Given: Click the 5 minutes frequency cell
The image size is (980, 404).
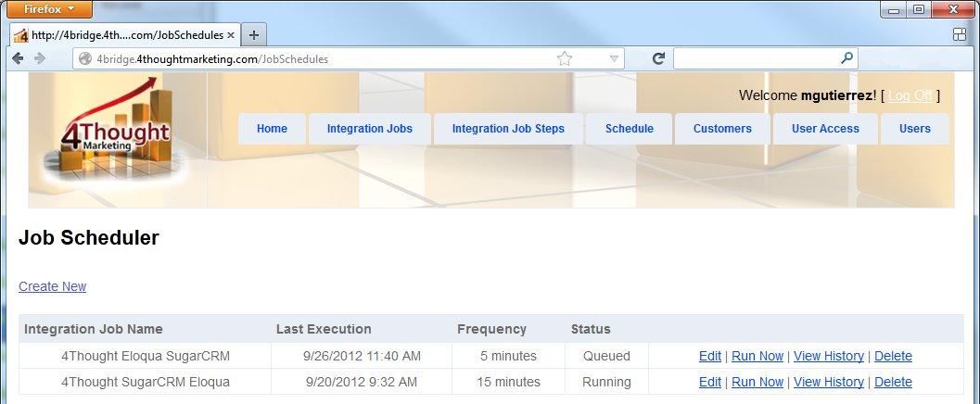Looking at the screenshot, I should [x=508, y=356].
